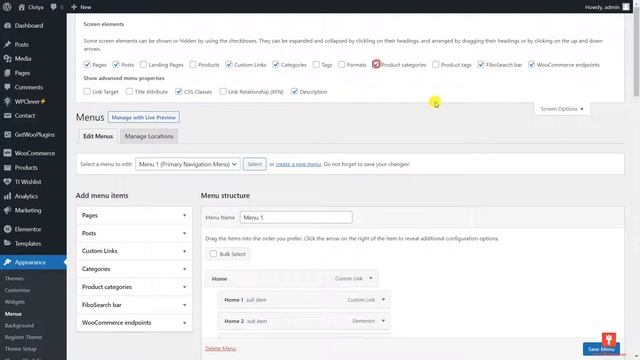Viewport: 640px width, 360px height.
Task: Open the Templates folder icon in sidebar
Action: tap(7, 243)
